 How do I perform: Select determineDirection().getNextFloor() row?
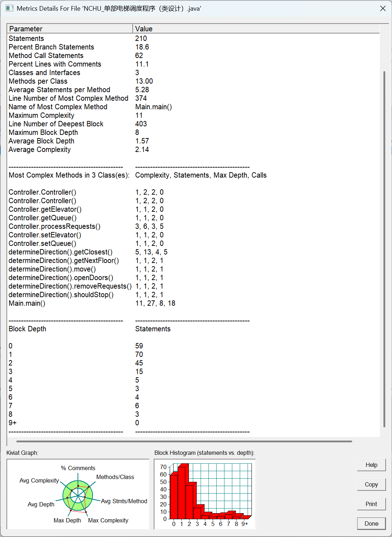tap(193, 260)
